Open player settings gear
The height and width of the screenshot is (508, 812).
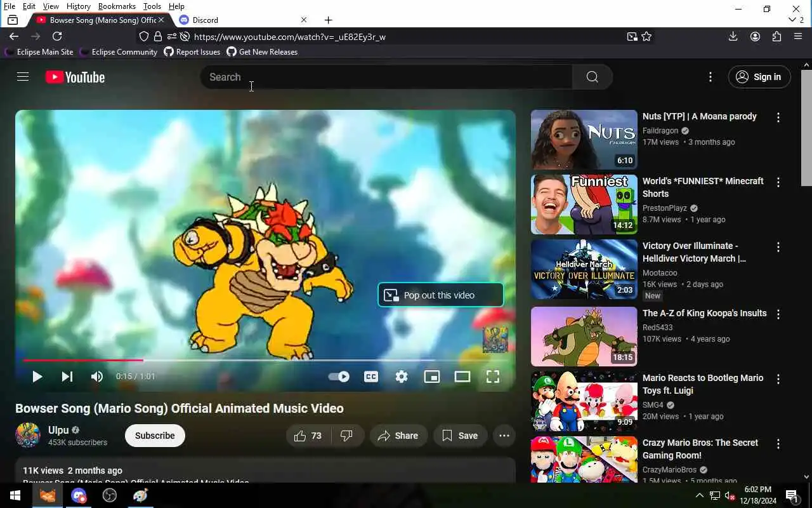click(x=402, y=377)
